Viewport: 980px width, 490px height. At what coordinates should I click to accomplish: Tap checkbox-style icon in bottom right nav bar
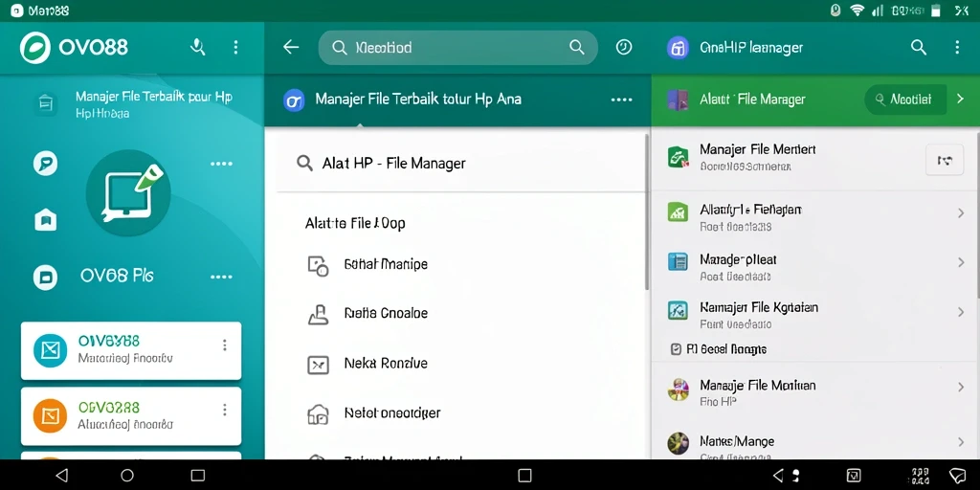tap(854, 476)
